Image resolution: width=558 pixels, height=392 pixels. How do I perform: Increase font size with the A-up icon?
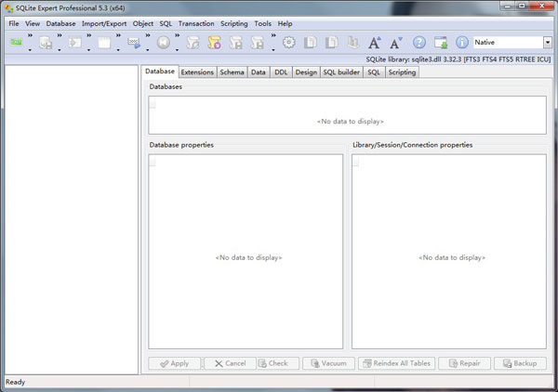coord(374,43)
